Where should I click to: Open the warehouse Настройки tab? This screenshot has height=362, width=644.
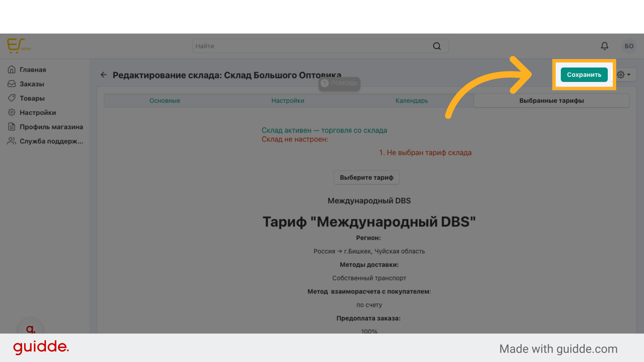coord(287,100)
